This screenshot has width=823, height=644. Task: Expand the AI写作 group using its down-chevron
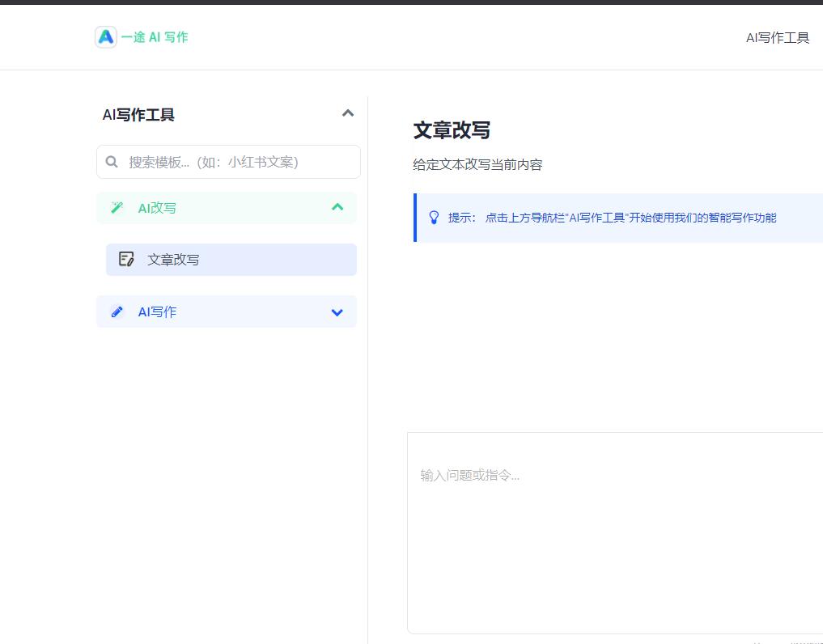[337, 312]
